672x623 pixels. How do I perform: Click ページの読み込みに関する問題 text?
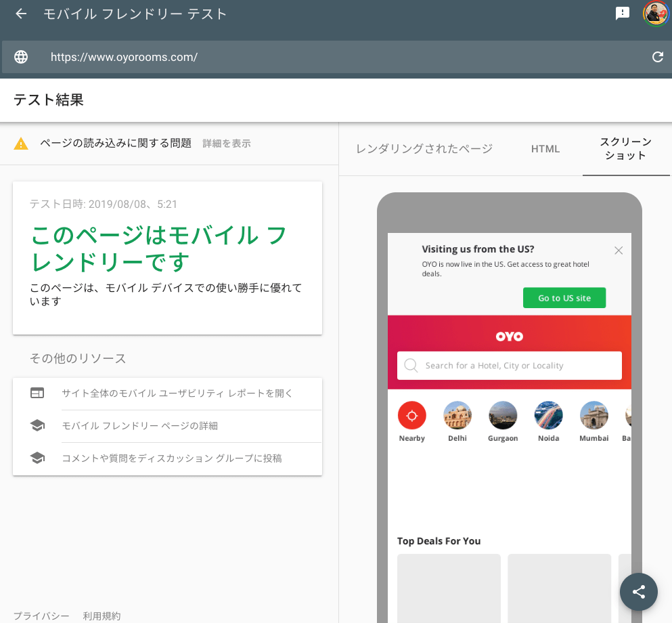click(x=116, y=143)
